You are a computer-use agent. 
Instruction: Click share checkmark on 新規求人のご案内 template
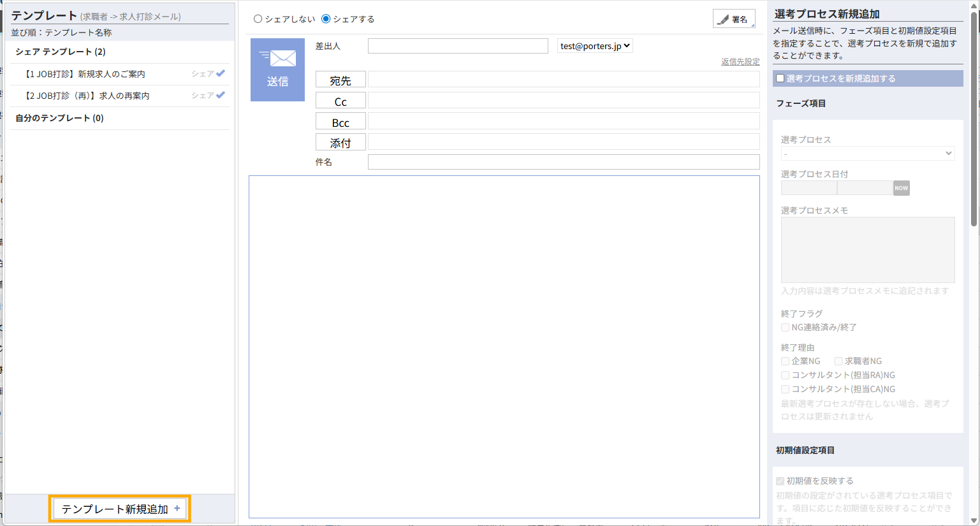point(221,73)
